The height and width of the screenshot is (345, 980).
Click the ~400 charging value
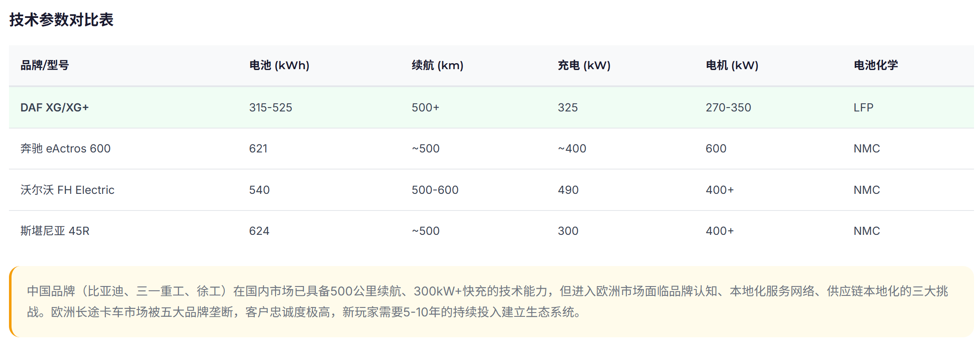572,149
